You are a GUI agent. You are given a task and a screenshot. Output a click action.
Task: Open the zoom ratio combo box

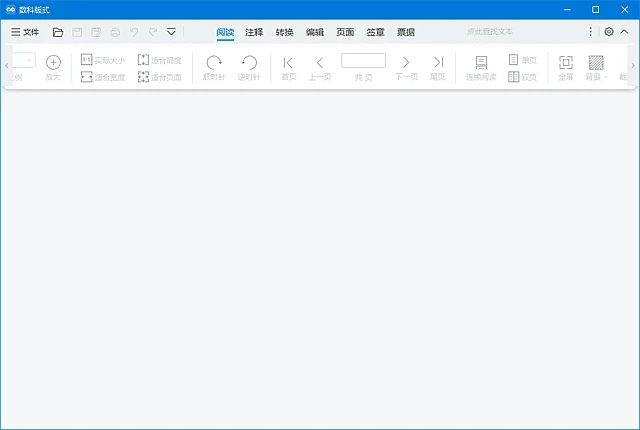[x=24, y=60]
